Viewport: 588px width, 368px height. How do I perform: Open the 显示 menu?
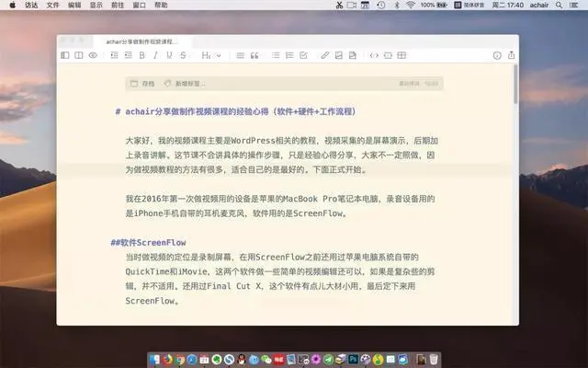pyautogui.click(x=96, y=5)
